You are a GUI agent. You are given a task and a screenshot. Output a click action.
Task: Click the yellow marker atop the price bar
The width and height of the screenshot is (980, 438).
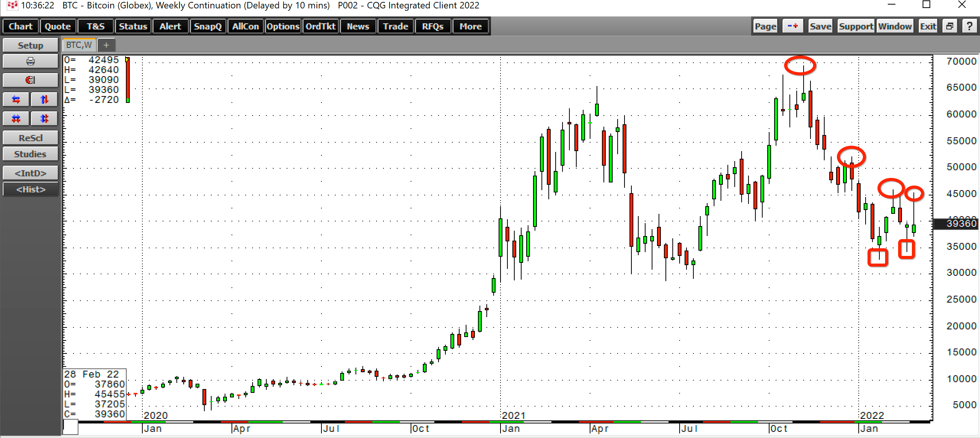pos(127,59)
